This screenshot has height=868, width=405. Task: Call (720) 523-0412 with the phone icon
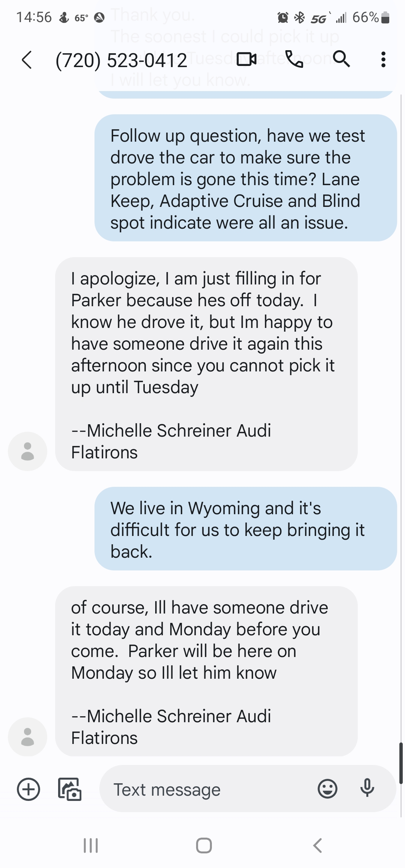294,59
